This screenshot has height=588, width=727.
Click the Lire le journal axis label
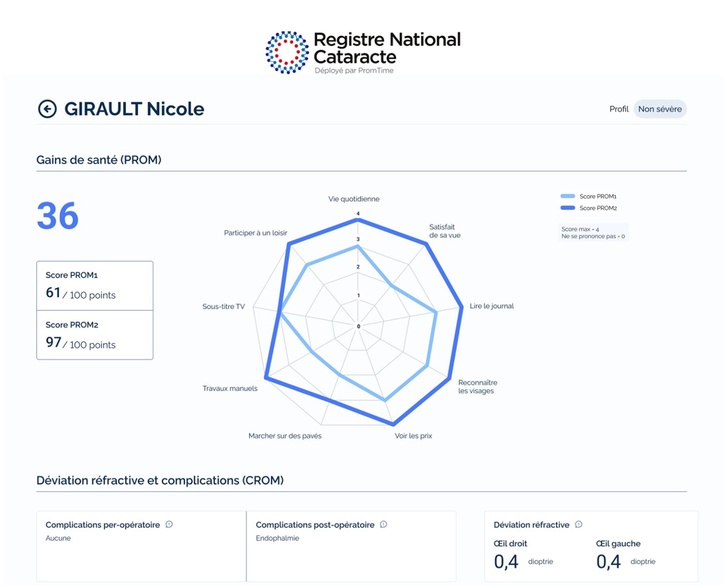pyautogui.click(x=492, y=306)
